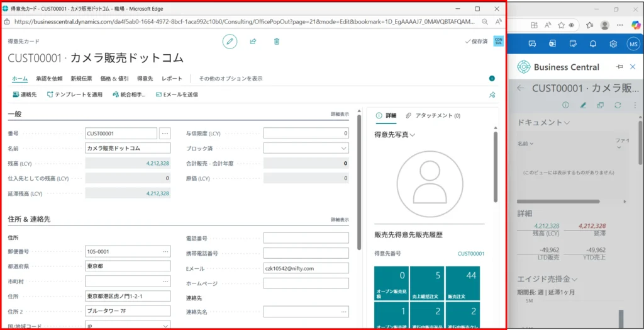The height and width of the screenshot is (330, 644).
Task: Open the CUST00001 customer number link
Action: [x=470, y=253]
